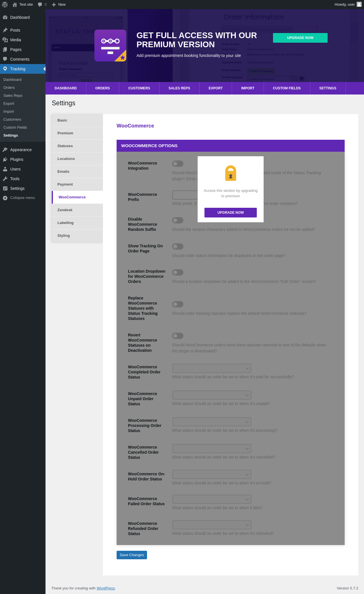
Task: Click the Users person icon
Action: tap(5, 169)
